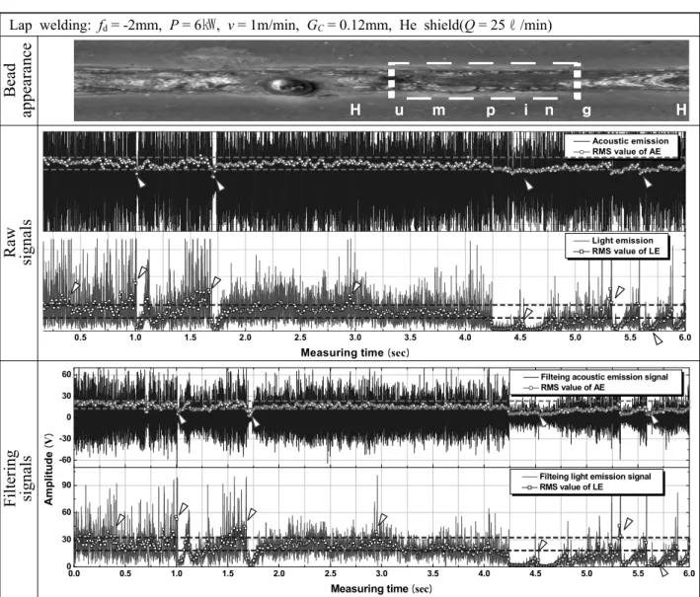
Task: Click '2.0' tick on filtering signals time axis
Action: pos(279,573)
